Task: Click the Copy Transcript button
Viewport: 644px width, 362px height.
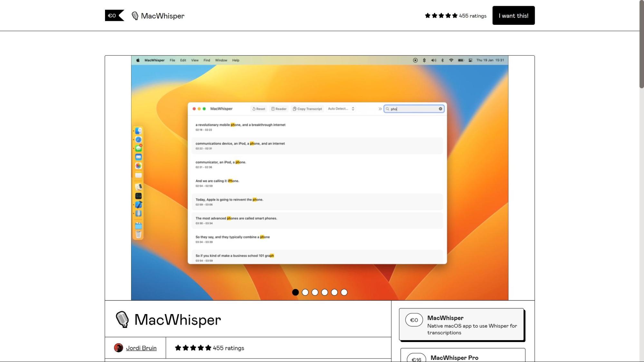Action: tap(307, 108)
